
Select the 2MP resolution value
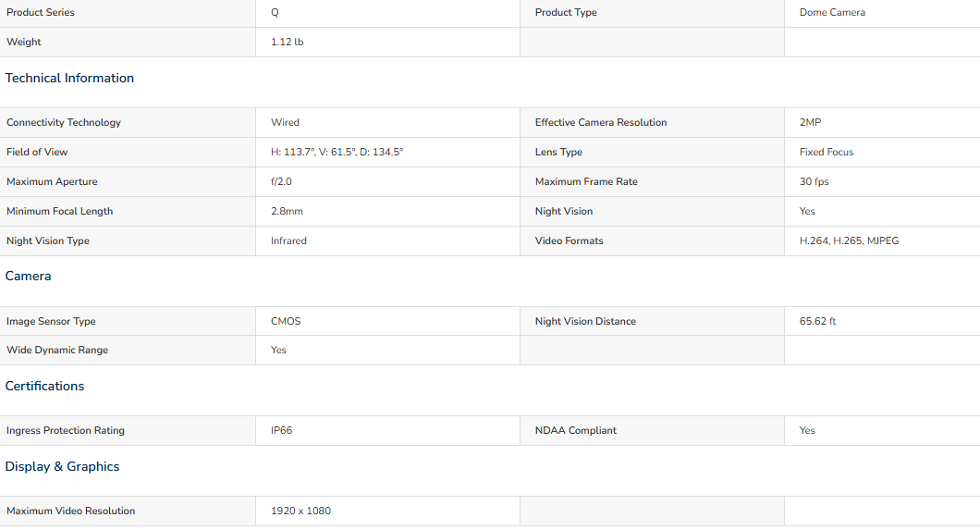[x=810, y=122]
